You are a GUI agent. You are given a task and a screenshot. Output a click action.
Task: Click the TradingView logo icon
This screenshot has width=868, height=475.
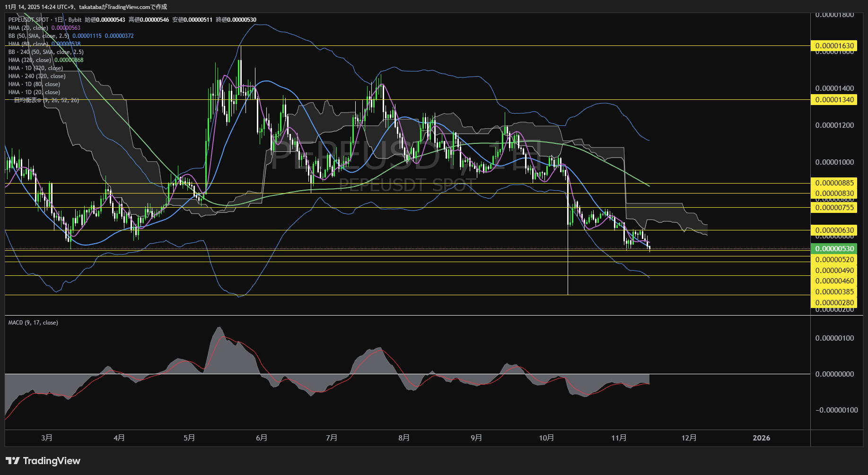13,461
